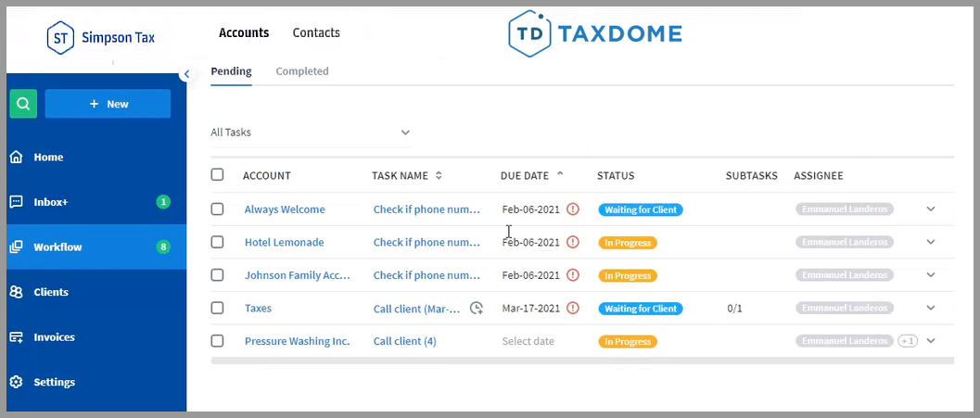Image resolution: width=980 pixels, height=418 pixels.
Task: Click overdue alert icon on Taxes row
Action: click(x=572, y=308)
